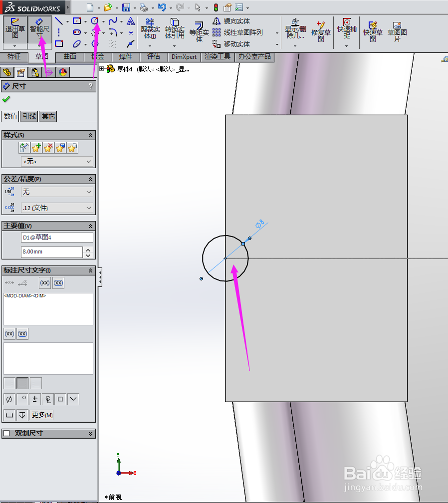
Task: Select the Circle sketch tool
Action: (95, 21)
